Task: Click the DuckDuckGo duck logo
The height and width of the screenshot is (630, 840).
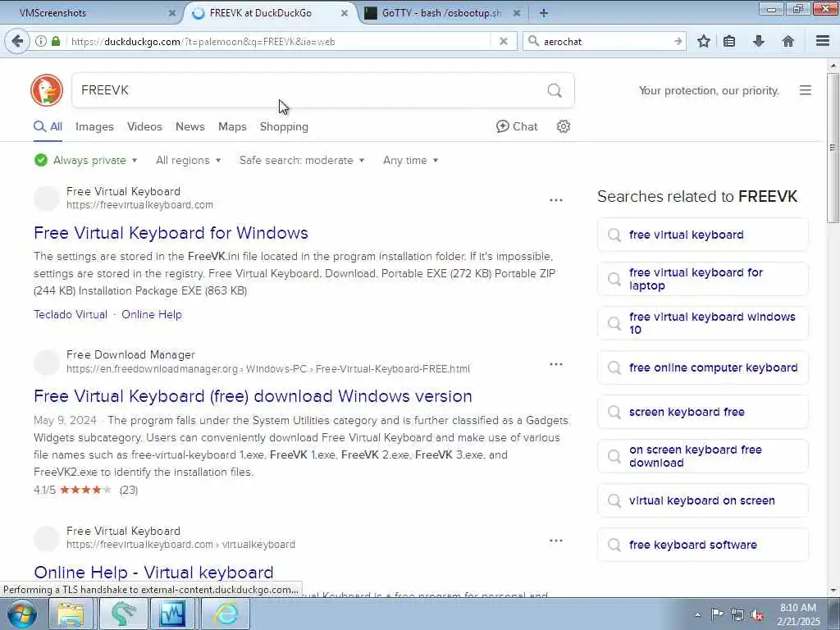Action: pos(47,90)
